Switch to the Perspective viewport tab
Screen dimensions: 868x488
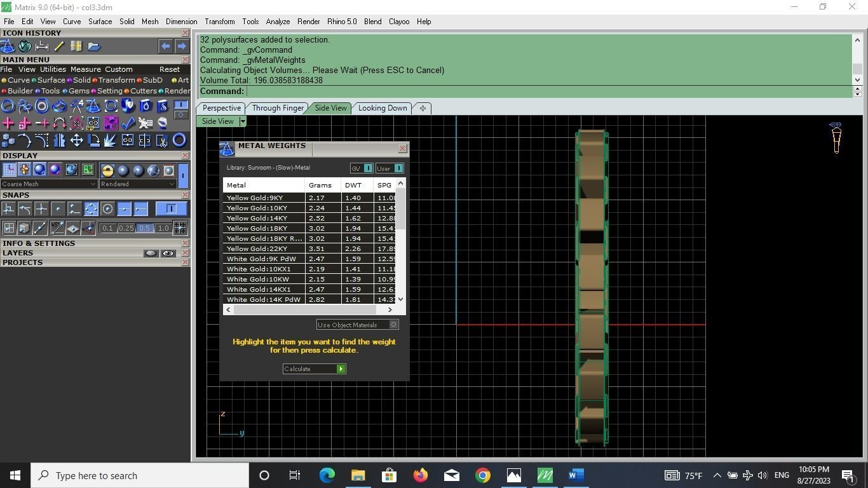(222, 108)
